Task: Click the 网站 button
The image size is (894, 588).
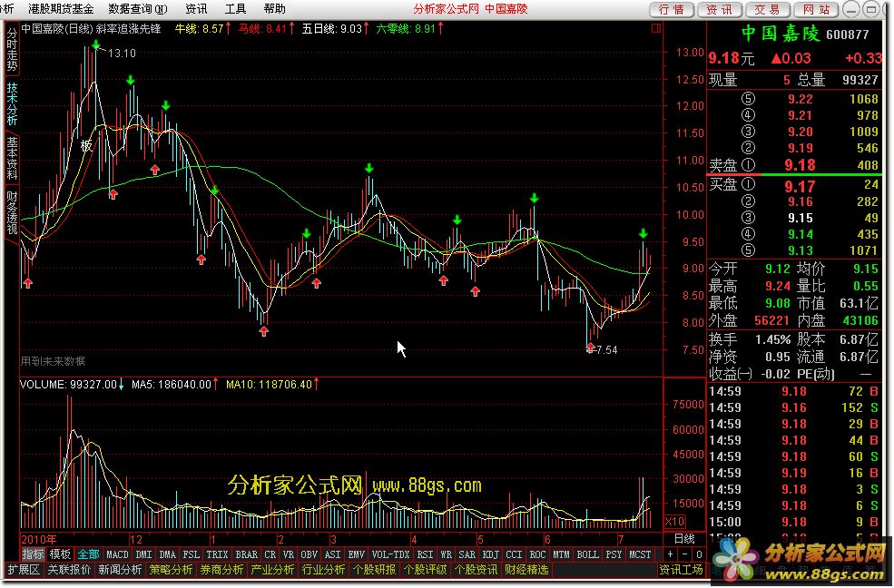Action: (815, 10)
